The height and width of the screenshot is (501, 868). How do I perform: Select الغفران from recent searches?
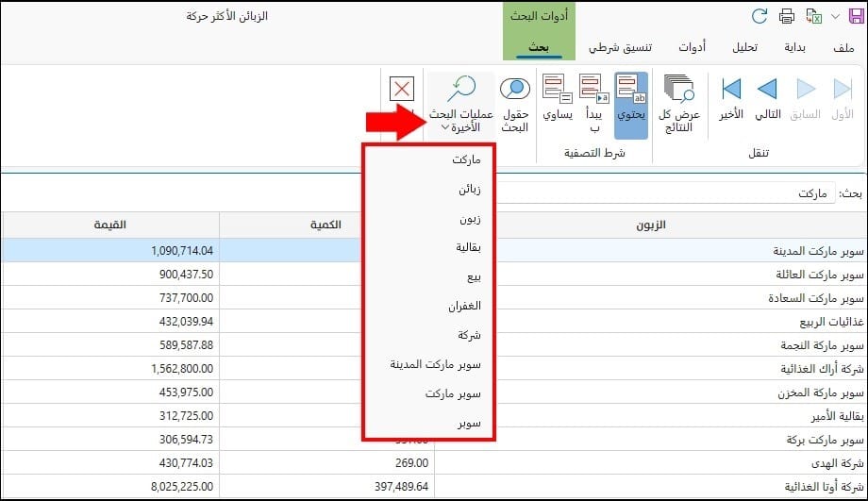tap(429, 306)
